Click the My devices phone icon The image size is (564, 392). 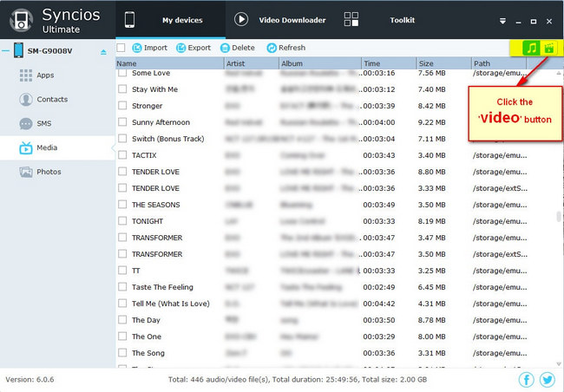pyautogui.click(x=129, y=19)
